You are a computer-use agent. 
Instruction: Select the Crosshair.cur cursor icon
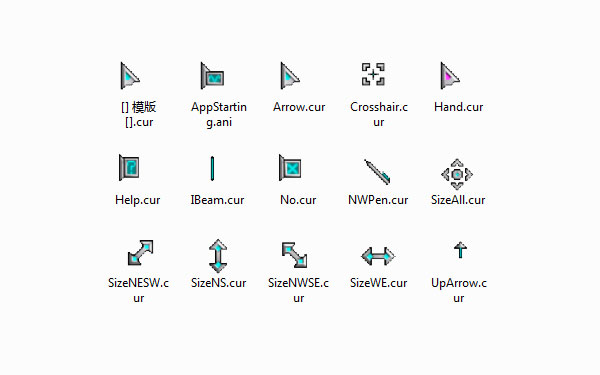pos(373,74)
